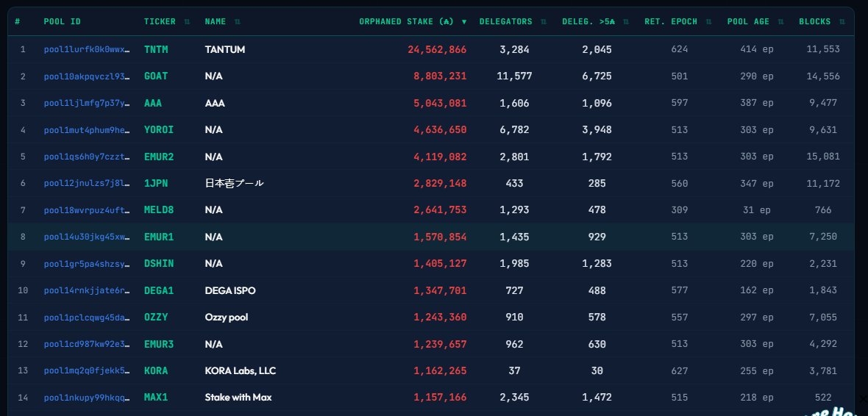Viewport: 868px width, 416px height.
Task: Select the MELD8 ticker
Action: 159,210
